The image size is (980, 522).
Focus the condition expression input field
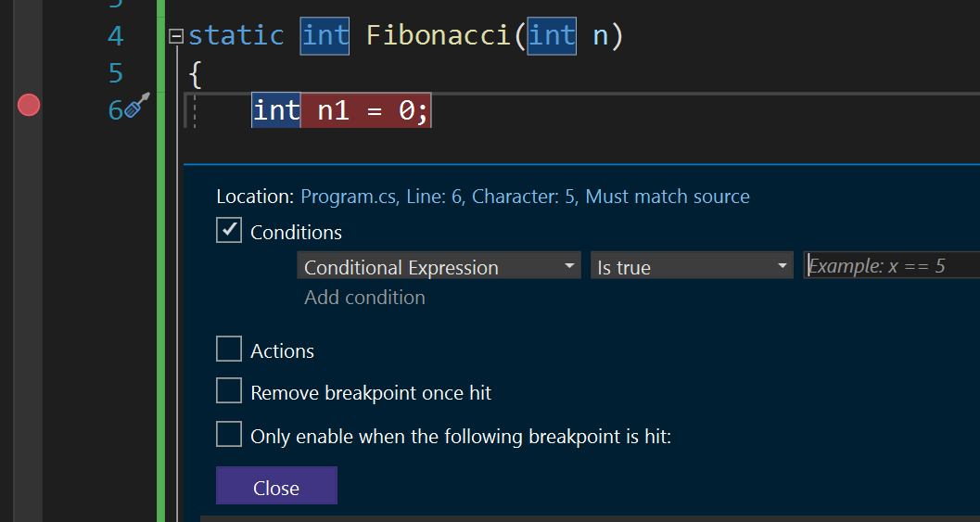(x=890, y=266)
